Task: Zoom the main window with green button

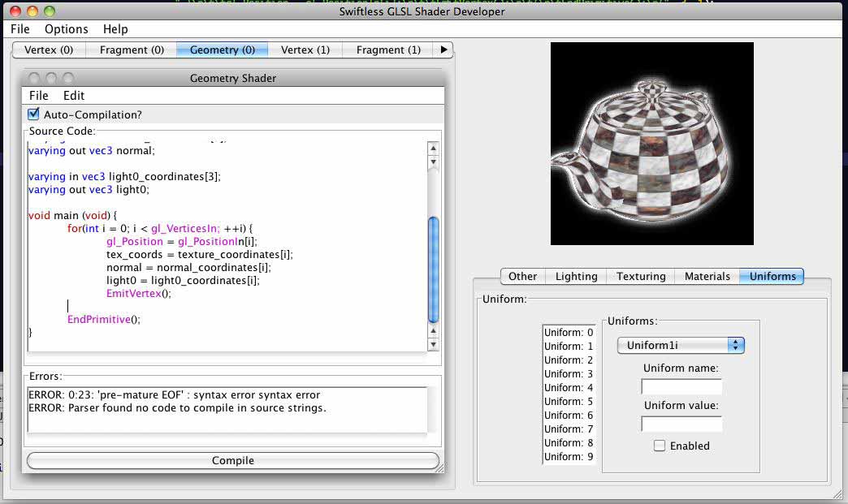Action: pos(50,11)
